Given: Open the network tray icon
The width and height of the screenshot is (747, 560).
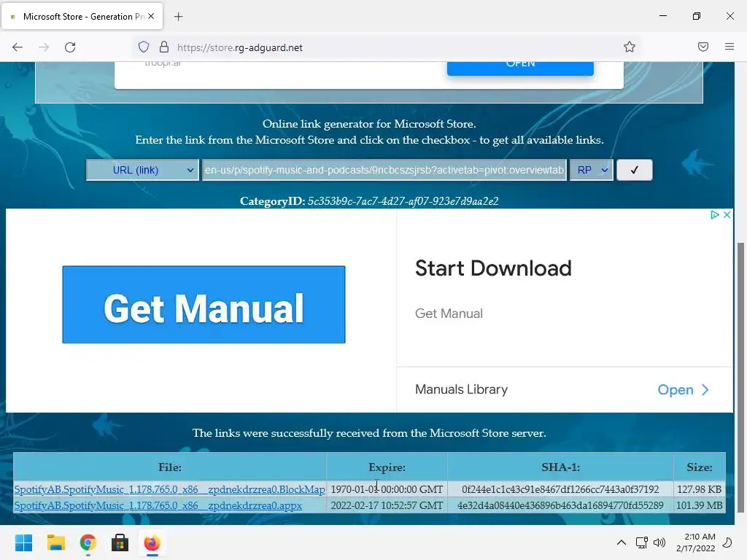Looking at the screenshot, I should 642,542.
